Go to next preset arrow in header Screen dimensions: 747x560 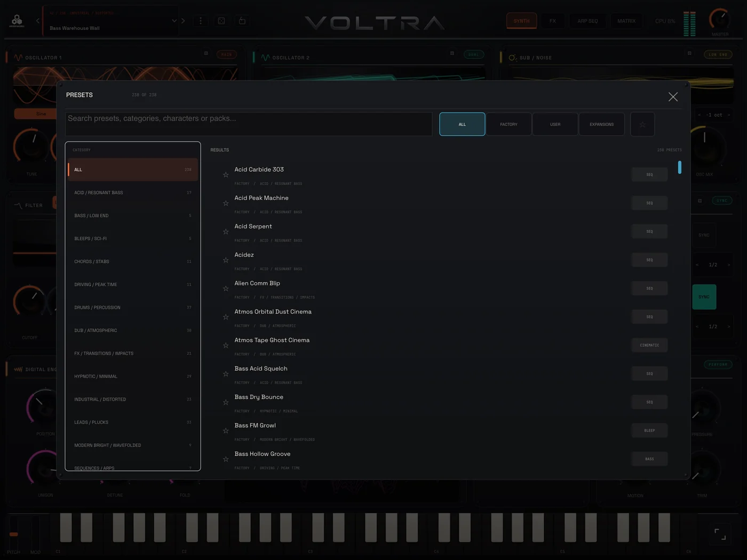click(183, 21)
